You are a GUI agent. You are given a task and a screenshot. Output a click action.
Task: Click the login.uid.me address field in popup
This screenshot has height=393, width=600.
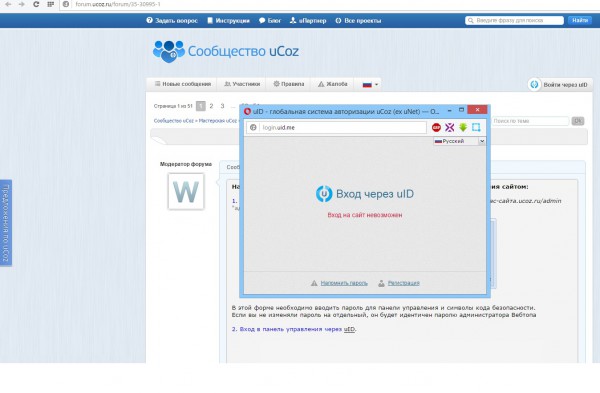(x=342, y=127)
